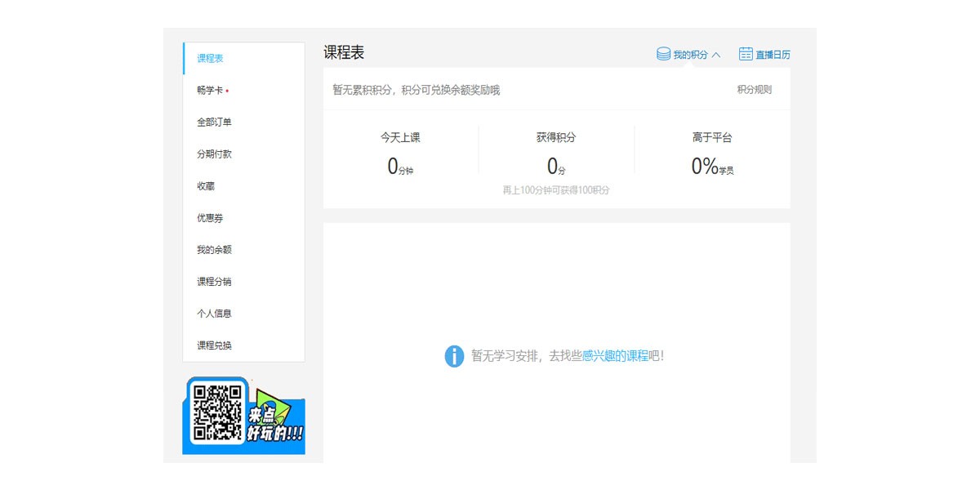
Task: Collapse the 我的积分 panel using the chevron
Action: pos(716,55)
